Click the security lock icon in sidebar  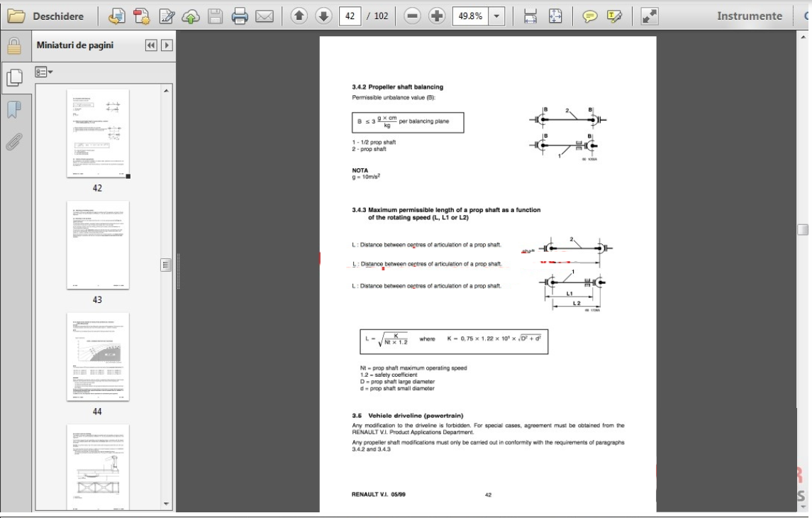pos(14,46)
